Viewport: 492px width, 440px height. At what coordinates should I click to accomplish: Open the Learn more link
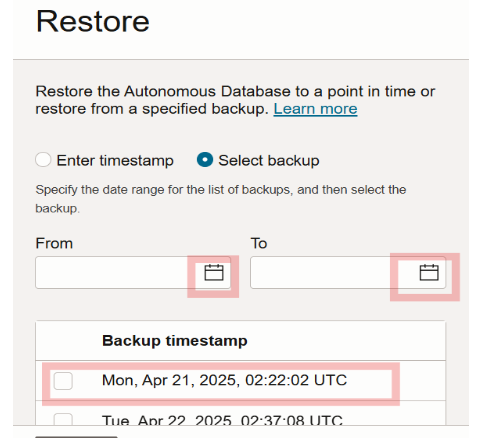coord(315,109)
